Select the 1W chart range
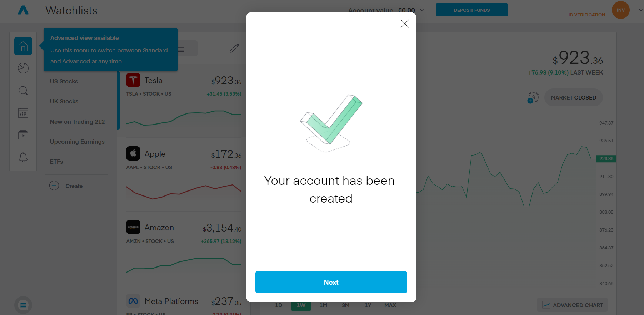Viewport: 644px width, 315px height. [301, 305]
